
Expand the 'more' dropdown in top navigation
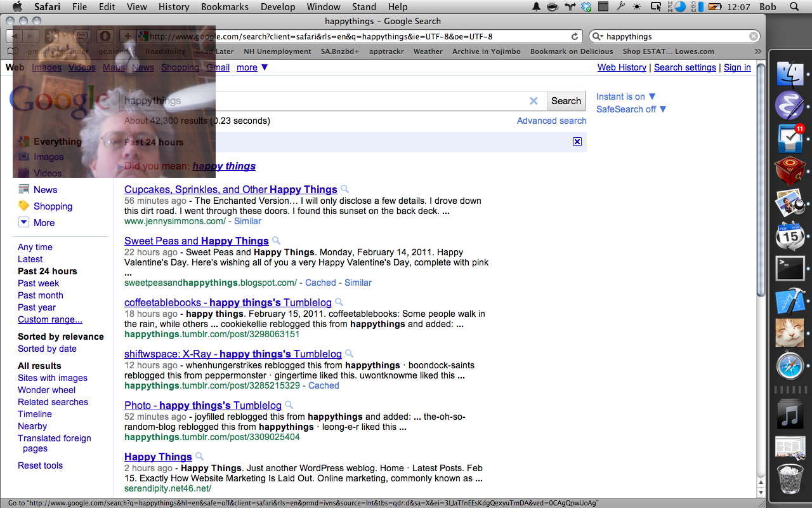(252, 67)
